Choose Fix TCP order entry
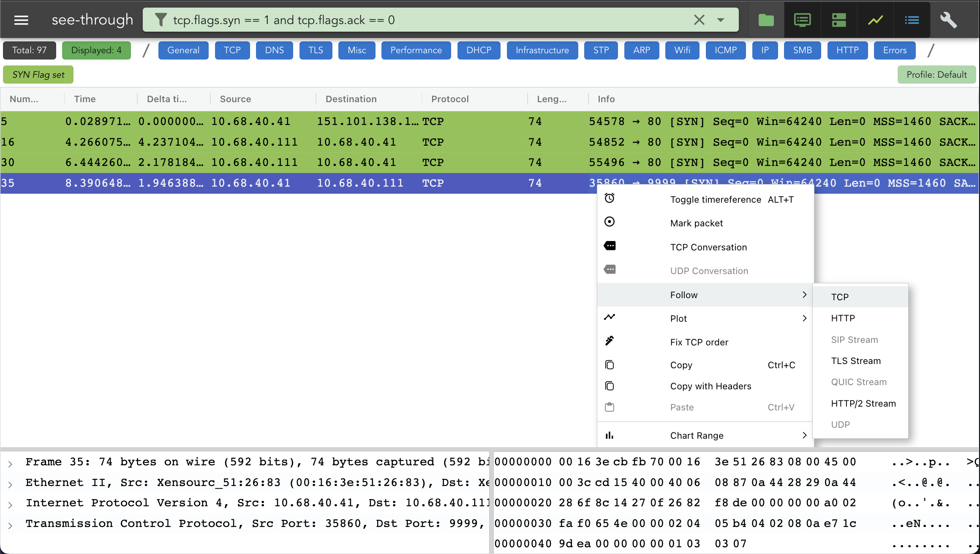 (705, 342)
